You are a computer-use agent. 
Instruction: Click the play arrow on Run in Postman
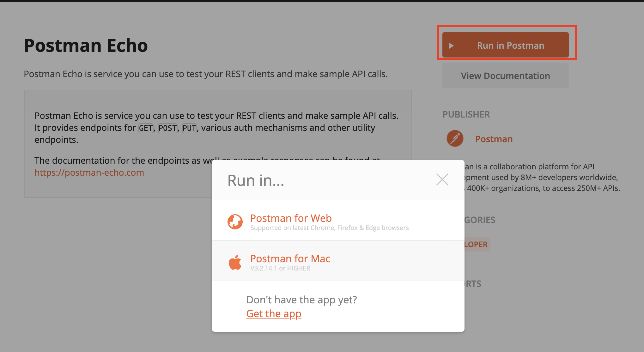point(451,46)
